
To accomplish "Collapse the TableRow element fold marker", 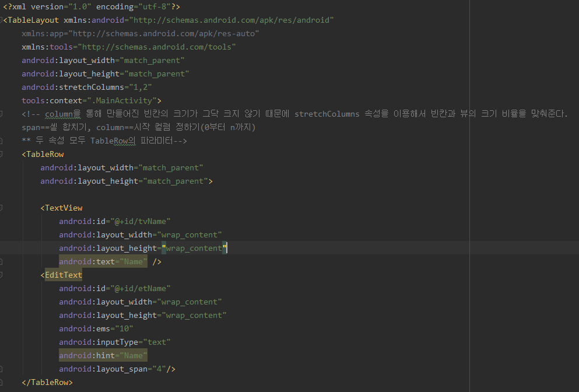I will tap(1, 154).
